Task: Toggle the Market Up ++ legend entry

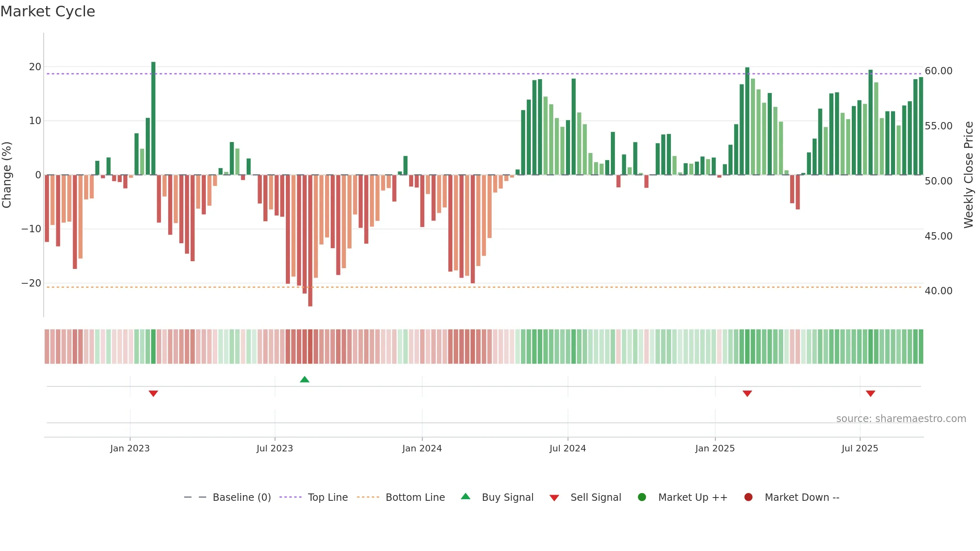Action: coord(682,497)
